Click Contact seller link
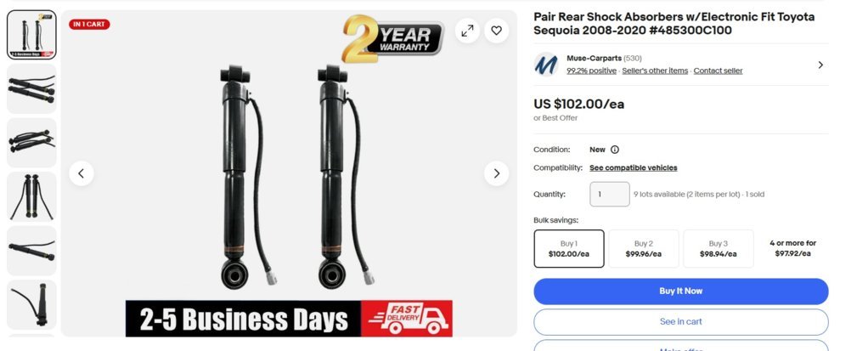The width and height of the screenshot is (868, 351). (x=718, y=71)
